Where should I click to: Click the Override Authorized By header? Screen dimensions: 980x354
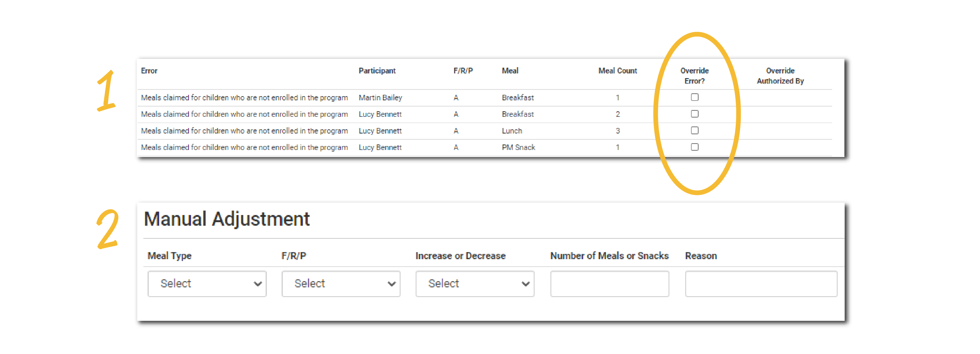point(780,76)
